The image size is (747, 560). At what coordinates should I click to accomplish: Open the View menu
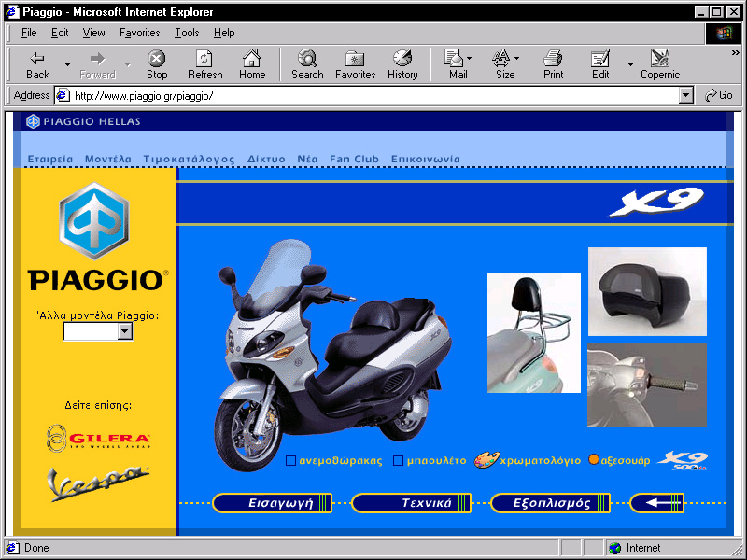click(93, 33)
